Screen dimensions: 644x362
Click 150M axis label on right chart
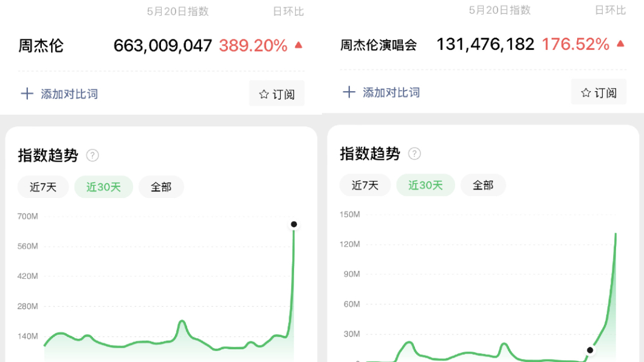pyautogui.click(x=349, y=214)
